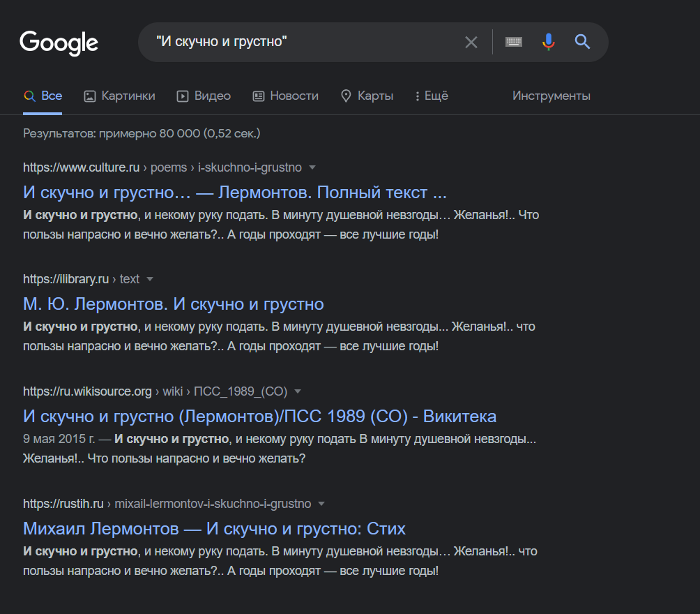This screenshot has height=614, width=700.
Task: Clear the search query with X icon
Action: click(471, 42)
